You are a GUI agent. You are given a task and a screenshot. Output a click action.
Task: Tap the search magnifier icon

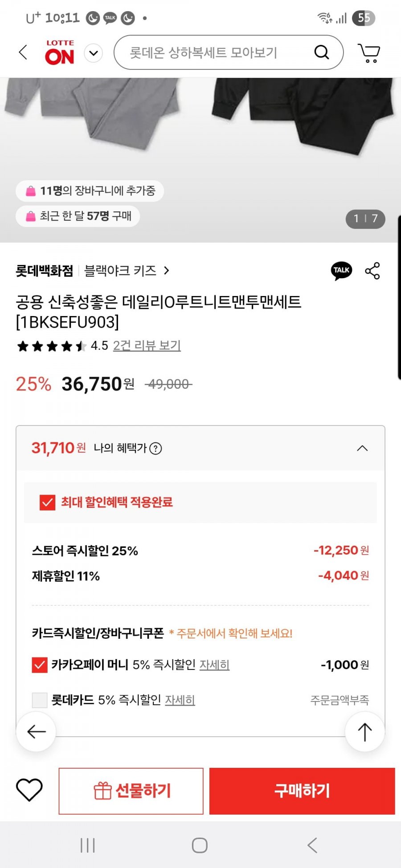tap(322, 53)
